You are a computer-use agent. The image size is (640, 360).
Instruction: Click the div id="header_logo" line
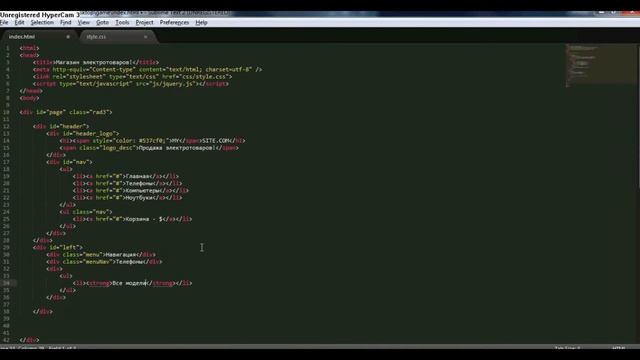point(83,133)
